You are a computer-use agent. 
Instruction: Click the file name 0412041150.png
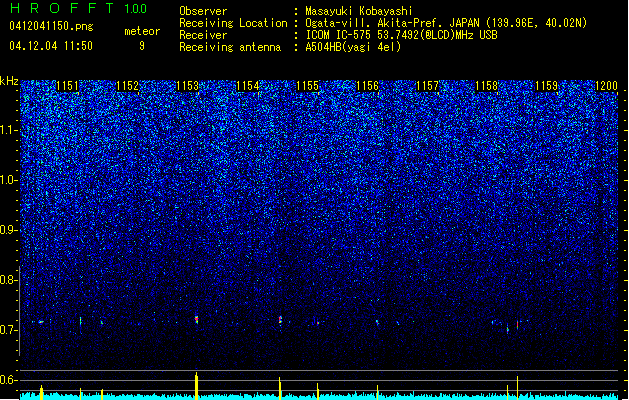(51, 26)
